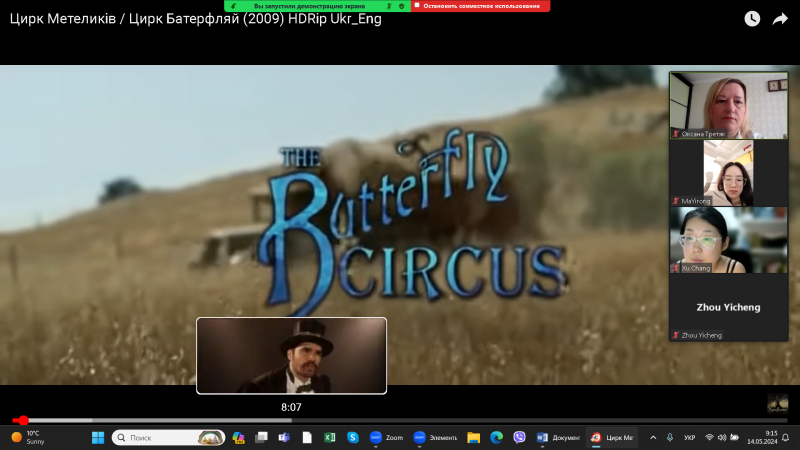Open Wi-Fi network settings tray icon
Screen dimensions: 800x450
[x=709, y=438]
